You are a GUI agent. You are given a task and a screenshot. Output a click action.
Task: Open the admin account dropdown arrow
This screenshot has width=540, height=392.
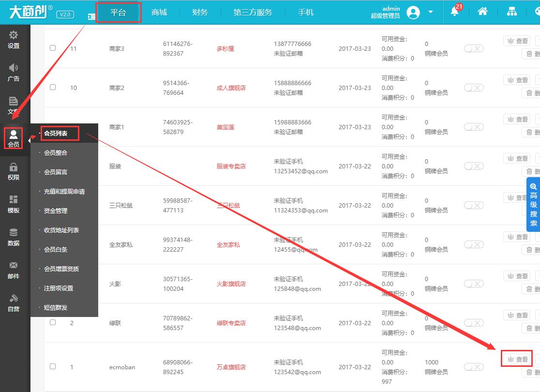coord(429,12)
